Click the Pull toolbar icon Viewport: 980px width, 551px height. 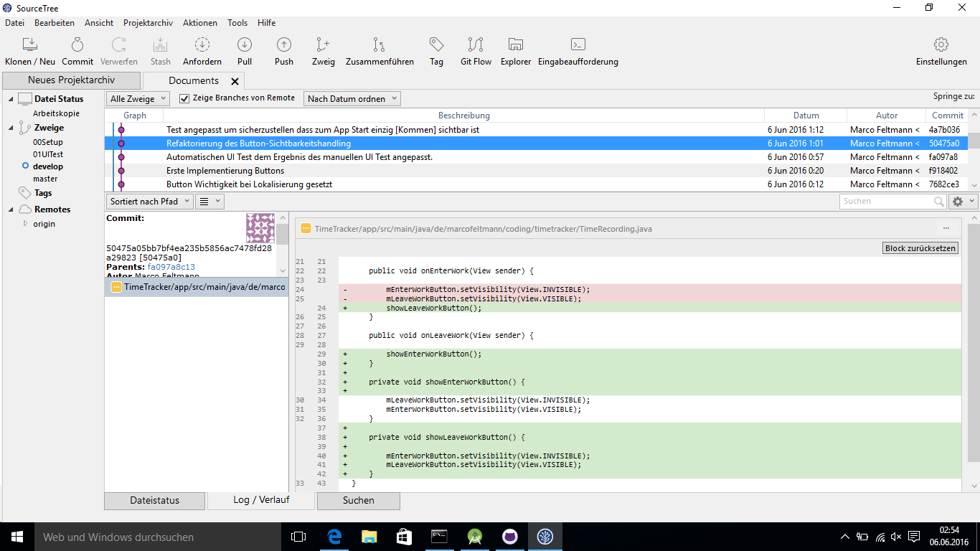(x=245, y=45)
